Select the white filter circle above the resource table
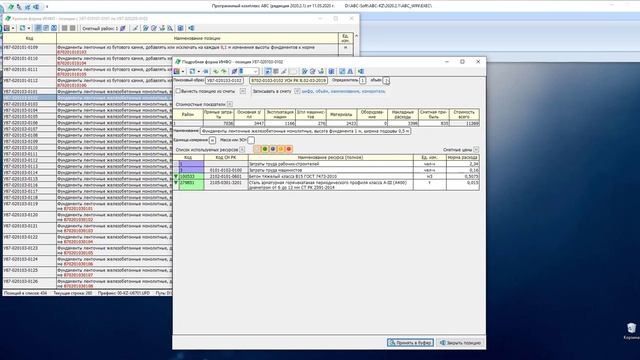Screen dimensions: 640x360 (257, 149)
